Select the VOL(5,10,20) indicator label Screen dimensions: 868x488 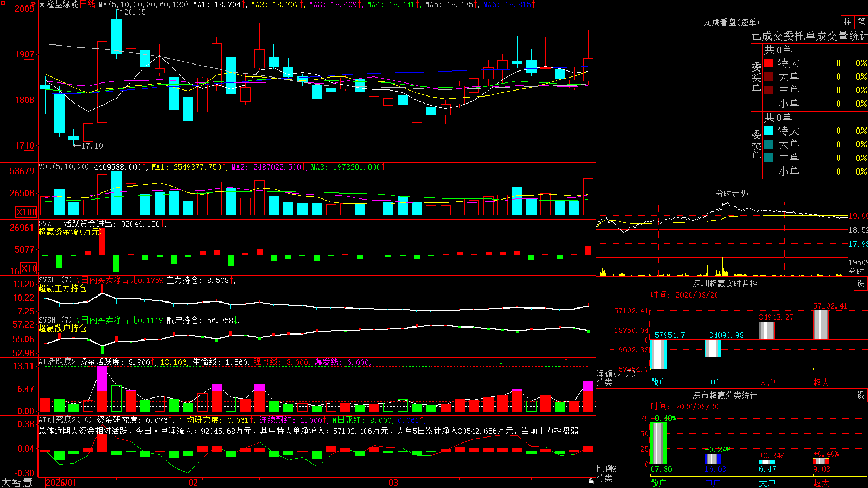pos(63,167)
